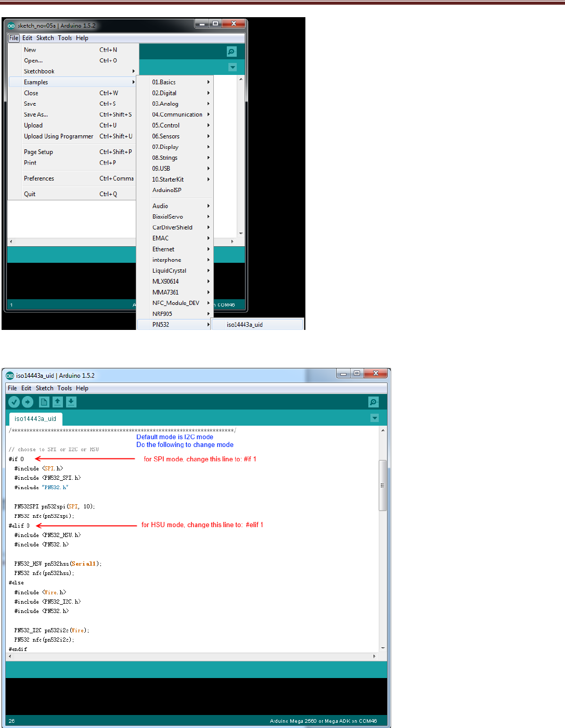Screen dimensions: 565x728
Task: Open Edit menu in iso14443a_uid window
Action: pyautogui.click(x=26, y=388)
